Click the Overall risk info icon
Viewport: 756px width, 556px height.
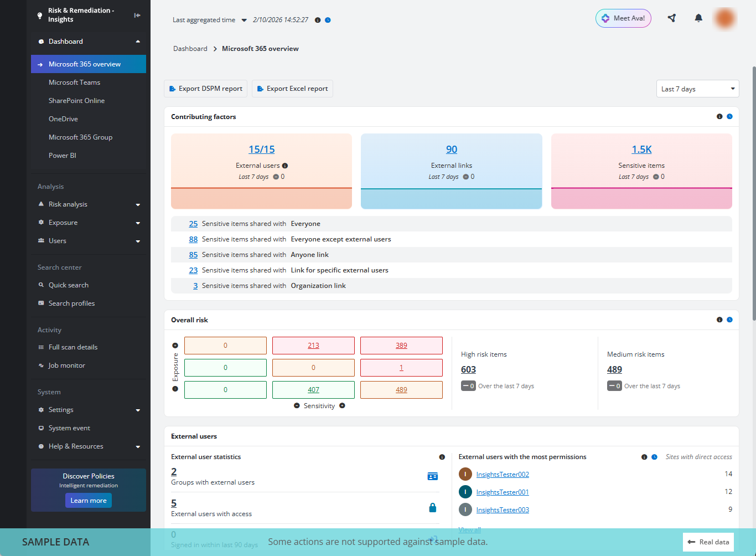point(719,320)
